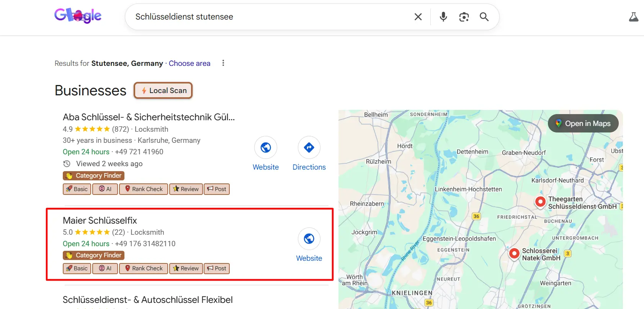This screenshot has width=644, height=309.
Task: Select Theegarten Schlüsseldienst map pin
Action: tap(540, 201)
